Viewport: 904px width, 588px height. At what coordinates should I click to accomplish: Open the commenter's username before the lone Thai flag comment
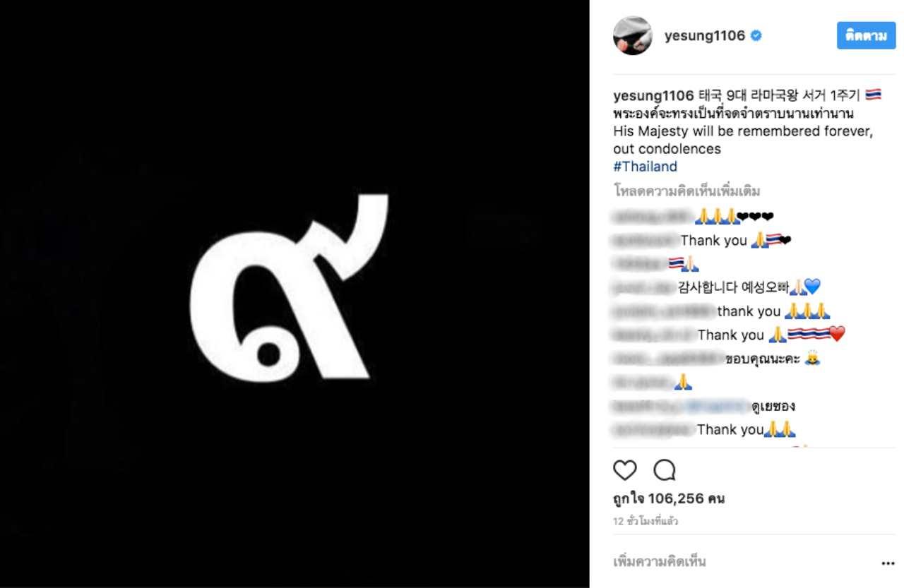tap(638, 264)
